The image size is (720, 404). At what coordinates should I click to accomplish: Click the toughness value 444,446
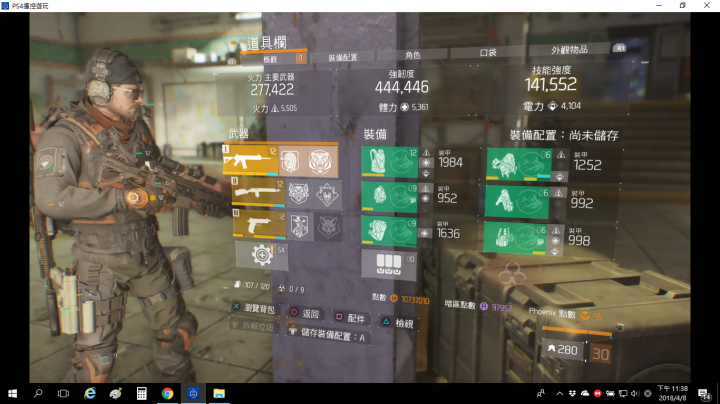(x=402, y=87)
